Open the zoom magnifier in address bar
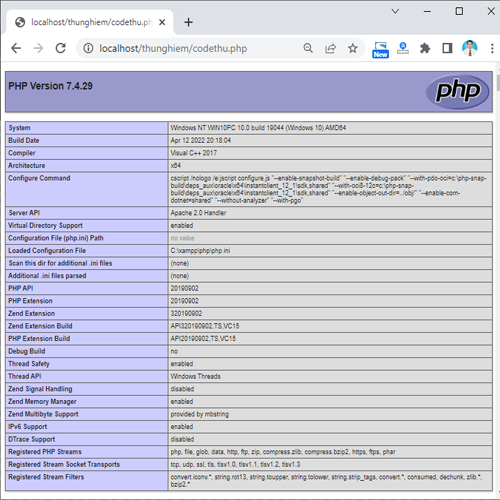 (308, 48)
